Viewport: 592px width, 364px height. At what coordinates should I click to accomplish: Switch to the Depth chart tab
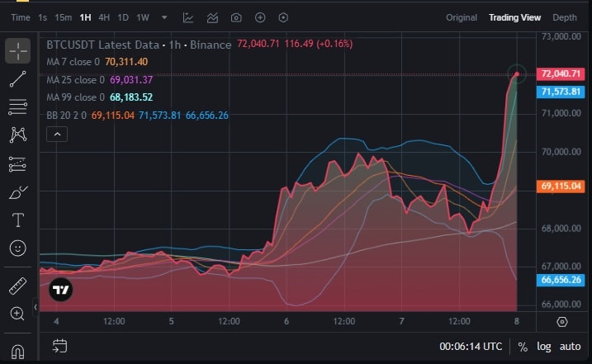pyautogui.click(x=565, y=17)
